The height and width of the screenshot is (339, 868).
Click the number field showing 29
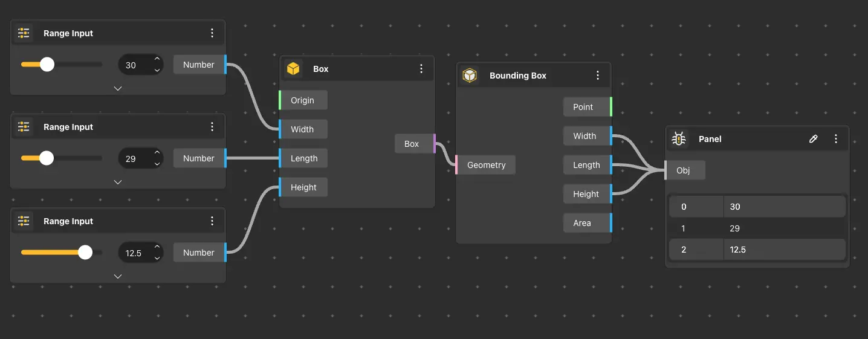tap(132, 159)
